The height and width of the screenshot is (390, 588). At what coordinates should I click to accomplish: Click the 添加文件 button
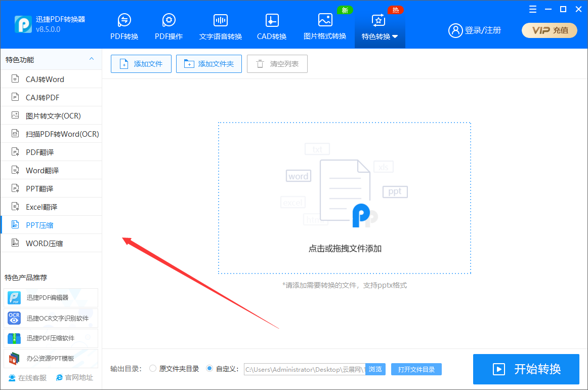coord(141,64)
